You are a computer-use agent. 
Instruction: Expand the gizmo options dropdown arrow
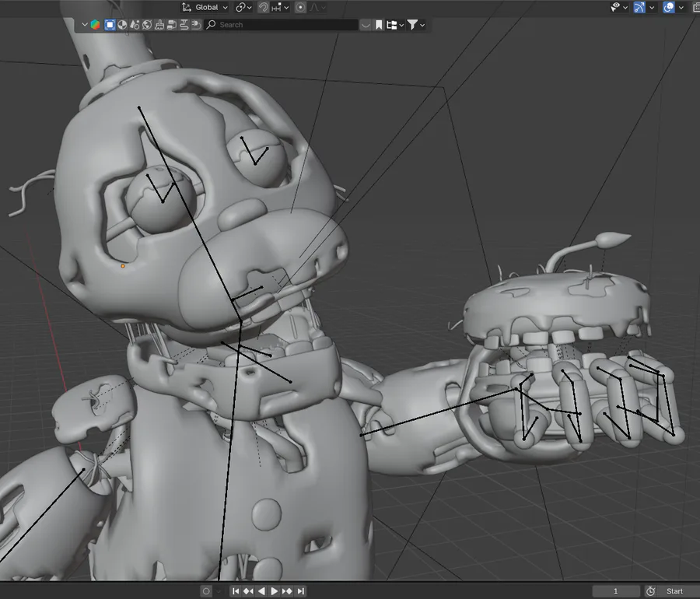(652, 8)
